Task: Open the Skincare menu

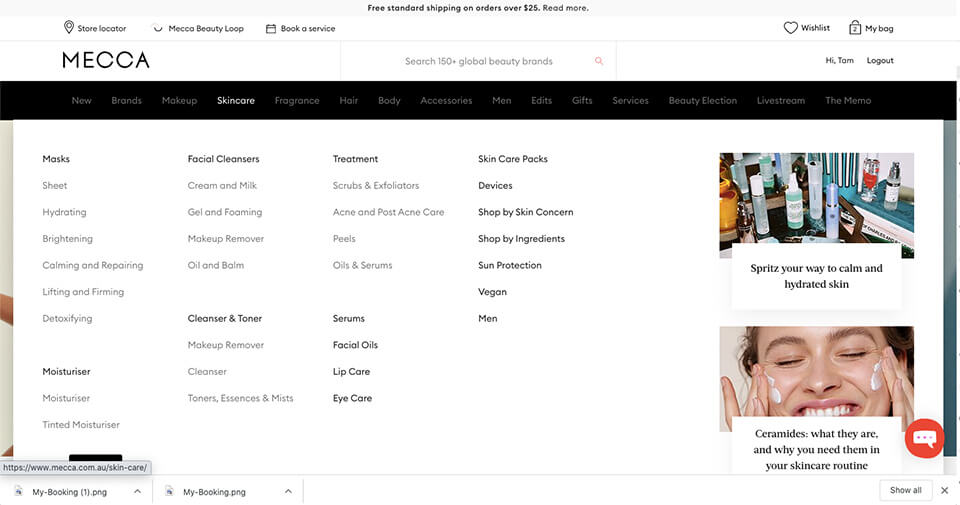Action: click(x=236, y=100)
